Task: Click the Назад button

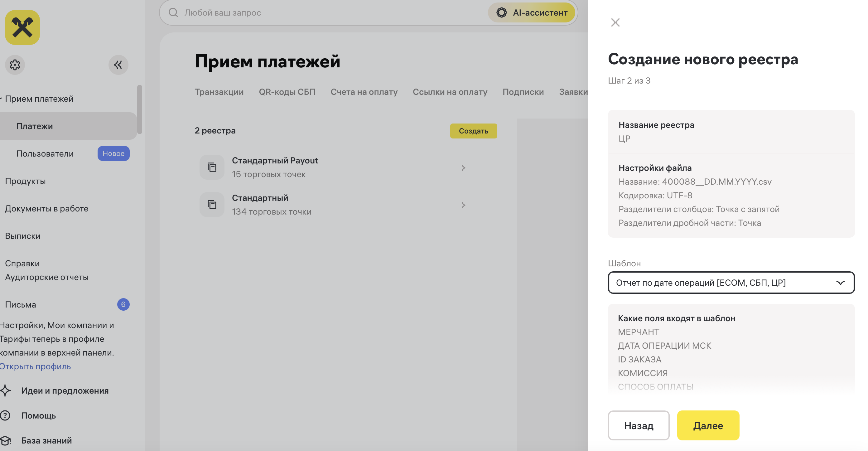Action: (639, 425)
